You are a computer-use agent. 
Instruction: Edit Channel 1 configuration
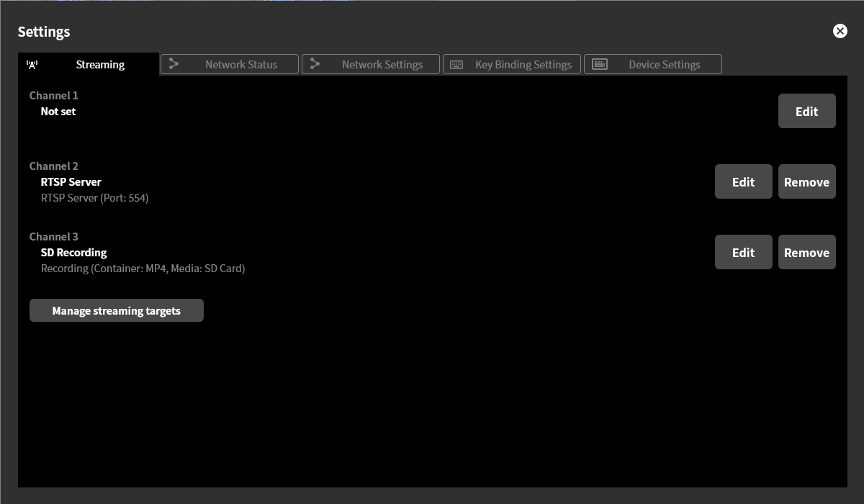pos(806,111)
